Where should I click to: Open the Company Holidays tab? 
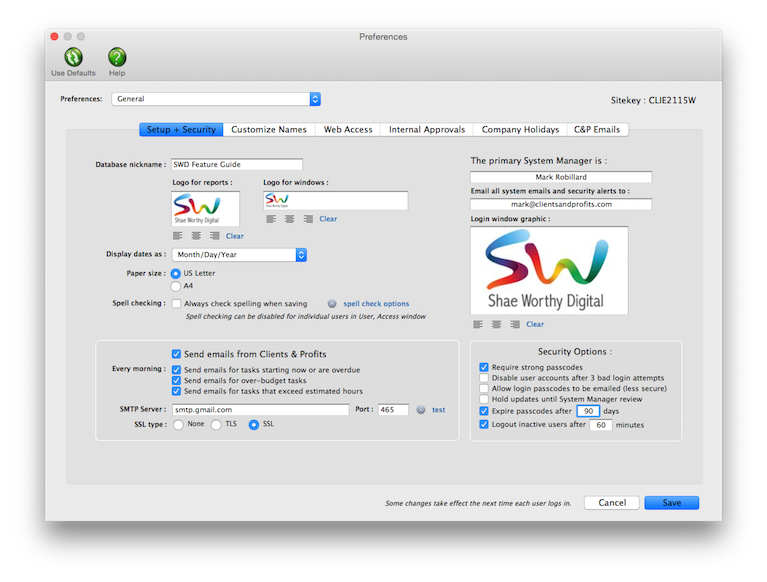(x=519, y=130)
